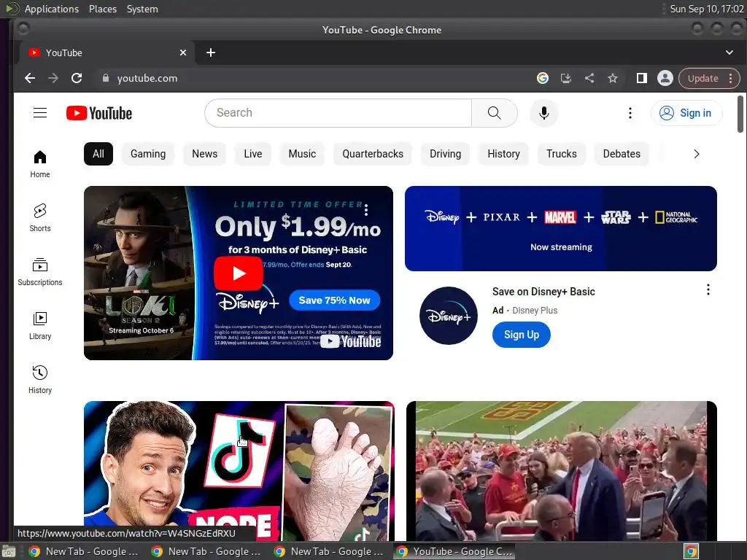Open a new Chrome tab

coord(211,52)
